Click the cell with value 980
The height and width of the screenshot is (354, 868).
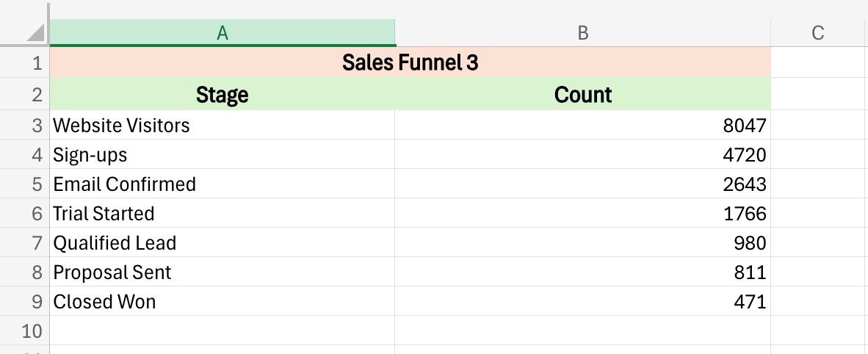tap(582, 243)
